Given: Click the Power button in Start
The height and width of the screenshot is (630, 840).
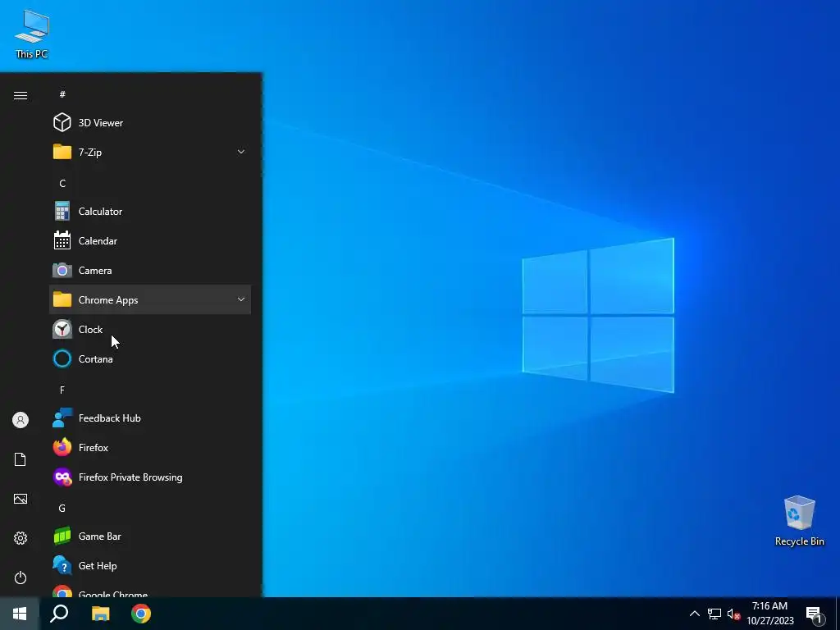Looking at the screenshot, I should point(21,577).
